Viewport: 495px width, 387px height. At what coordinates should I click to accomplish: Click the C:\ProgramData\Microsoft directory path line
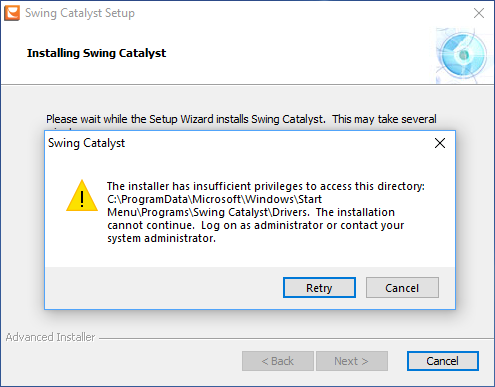click(x=214, y=199)
